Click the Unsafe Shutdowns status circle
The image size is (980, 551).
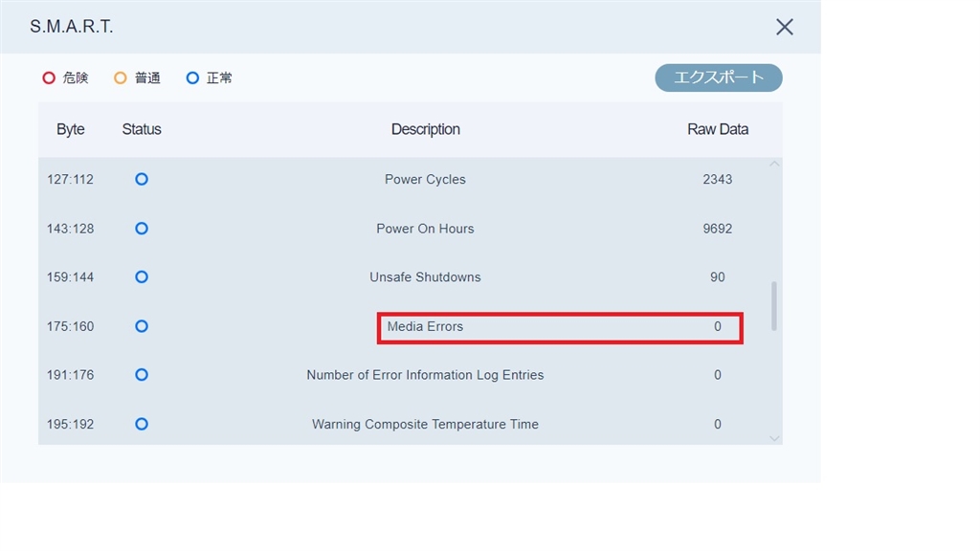(x=142, y=277)
